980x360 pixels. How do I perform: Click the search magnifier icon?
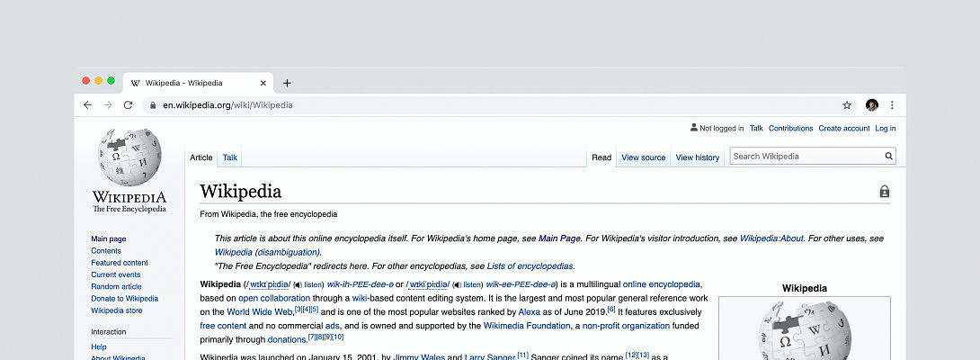(889, 157)
